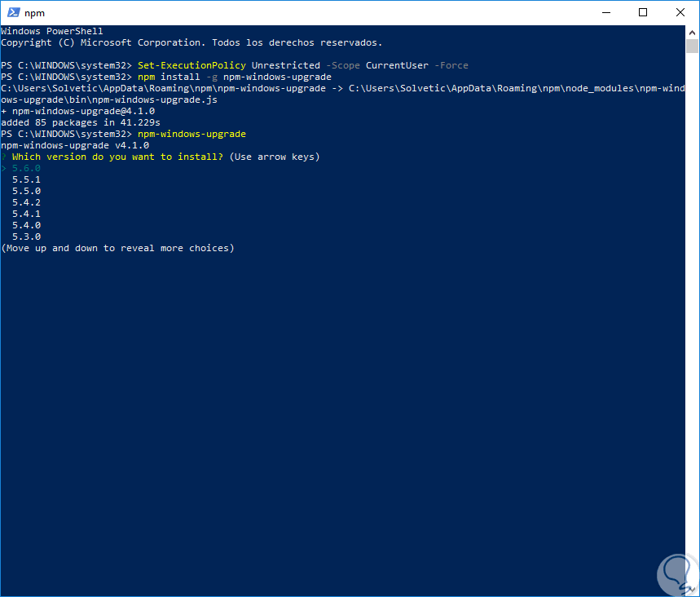Image resolution: width=700 pixels, height=597 pixels.
Task: Minimize the npm PowerShell window
Action: [605, 12]
